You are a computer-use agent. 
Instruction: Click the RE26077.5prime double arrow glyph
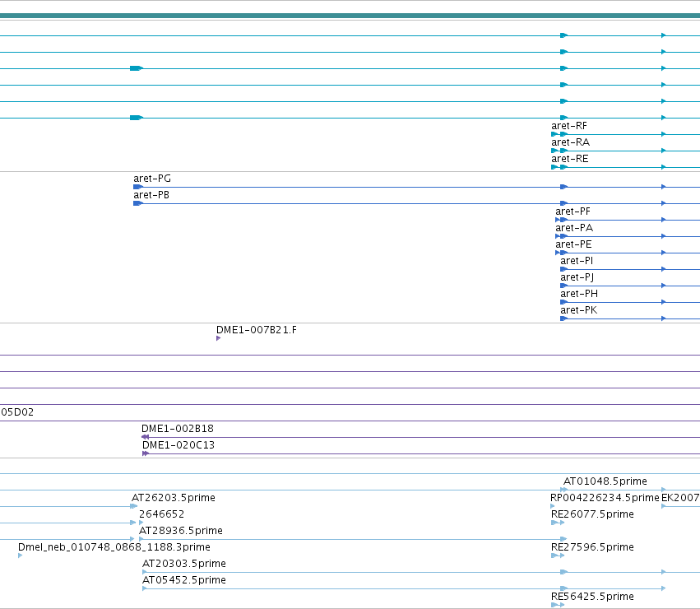click(x=558, y=523)
